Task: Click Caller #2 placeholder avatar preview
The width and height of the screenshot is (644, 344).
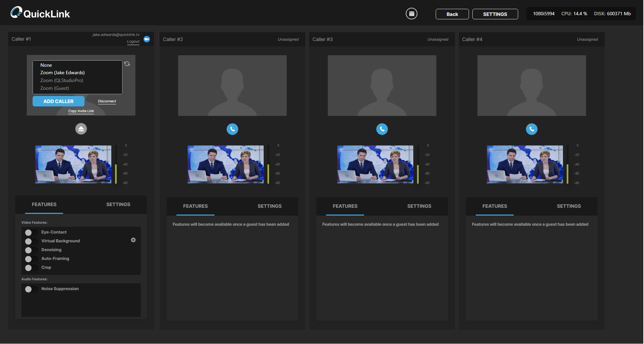Action: (232, 85)
